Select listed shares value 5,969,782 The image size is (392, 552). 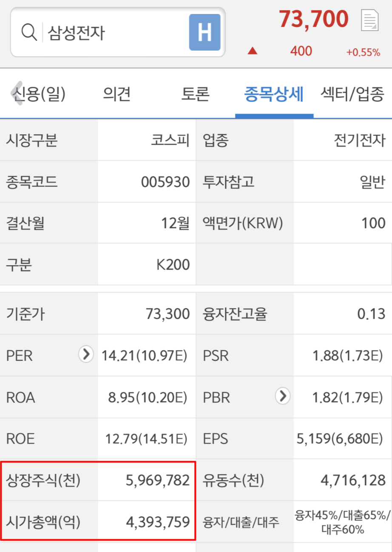click(x=158, y=480)
